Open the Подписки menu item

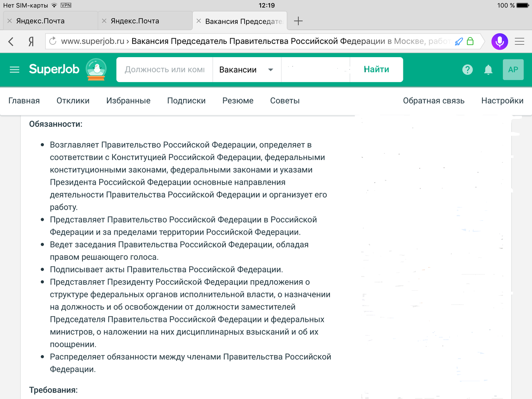186,101
